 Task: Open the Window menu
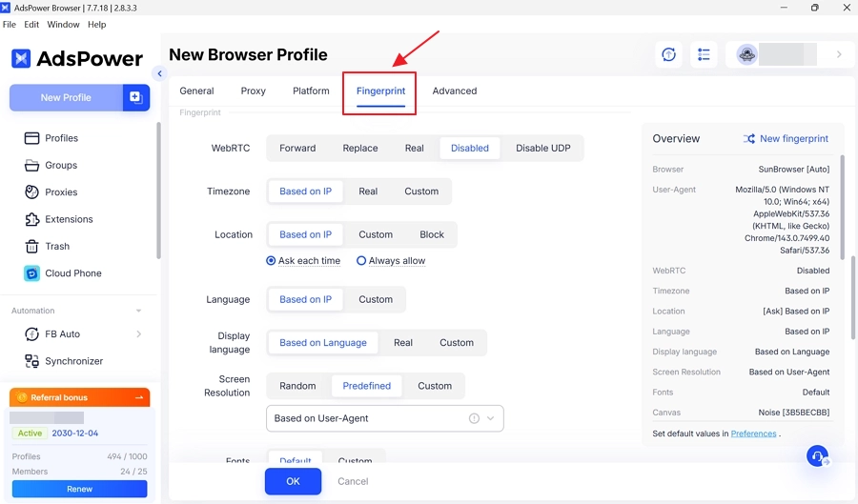click(x=63, y=25)
